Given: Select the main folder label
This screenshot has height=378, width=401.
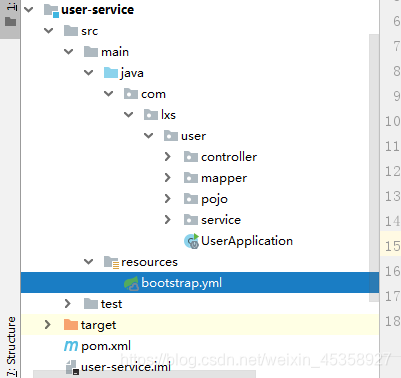Looking at the screenshot, I should pyautogui.click(x=115, y=52).
